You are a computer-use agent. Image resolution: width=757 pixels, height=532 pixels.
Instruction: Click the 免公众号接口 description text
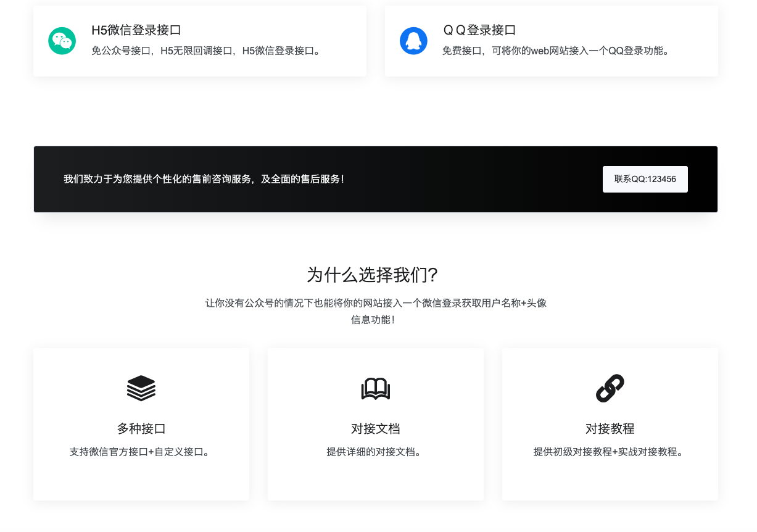(x=205, y=51)
